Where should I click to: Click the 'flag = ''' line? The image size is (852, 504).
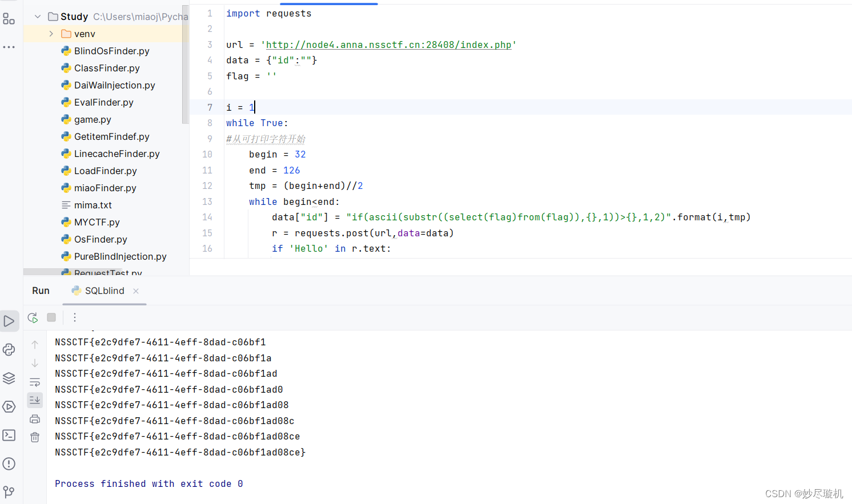click(251, 76)
